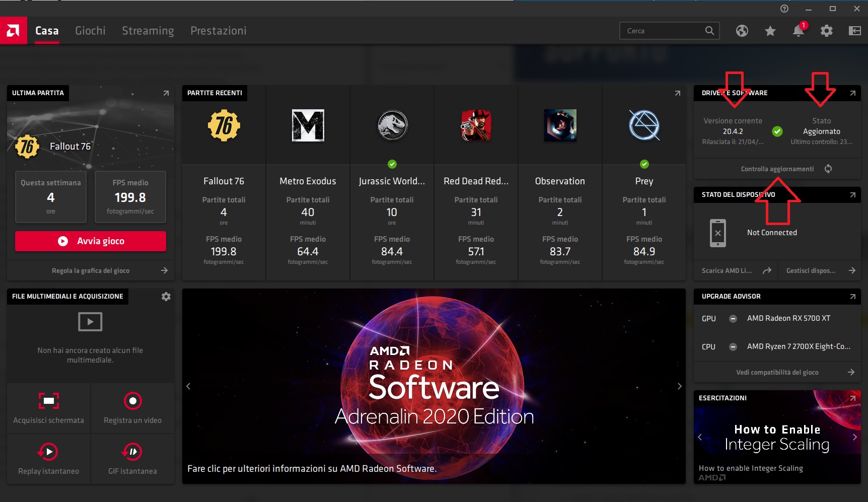Open notifications bell icon
Viewport: 868px width, 502px height.
tap(799, 30)
